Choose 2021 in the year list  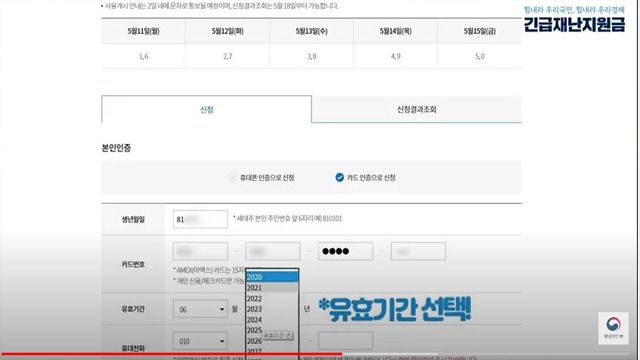[x=272, y=288]
